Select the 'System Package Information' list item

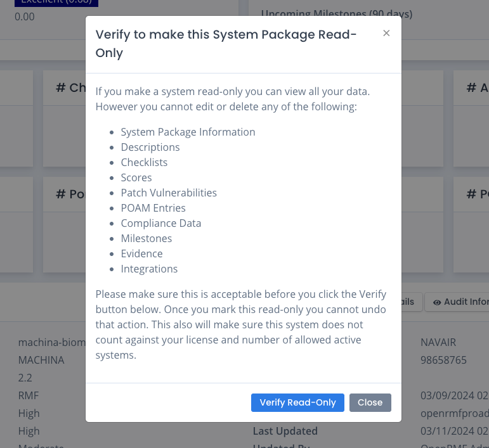[x=188, y=132]
